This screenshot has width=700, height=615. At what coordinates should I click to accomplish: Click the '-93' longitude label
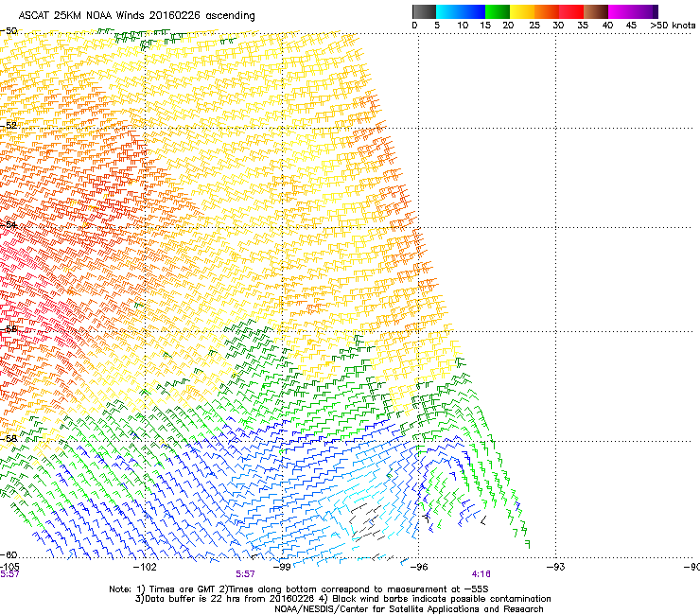coord(556,567)
